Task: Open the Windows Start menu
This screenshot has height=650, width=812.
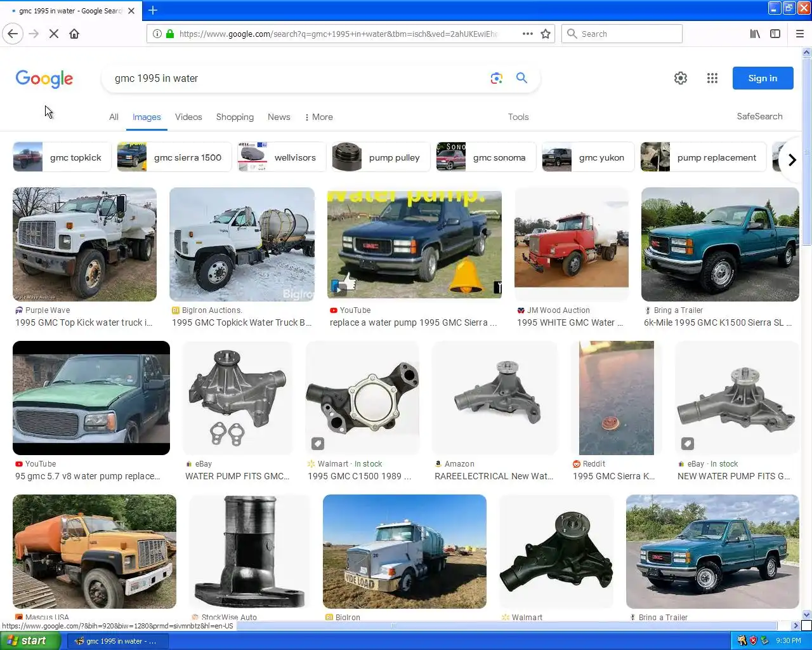Action: (30, 640)
